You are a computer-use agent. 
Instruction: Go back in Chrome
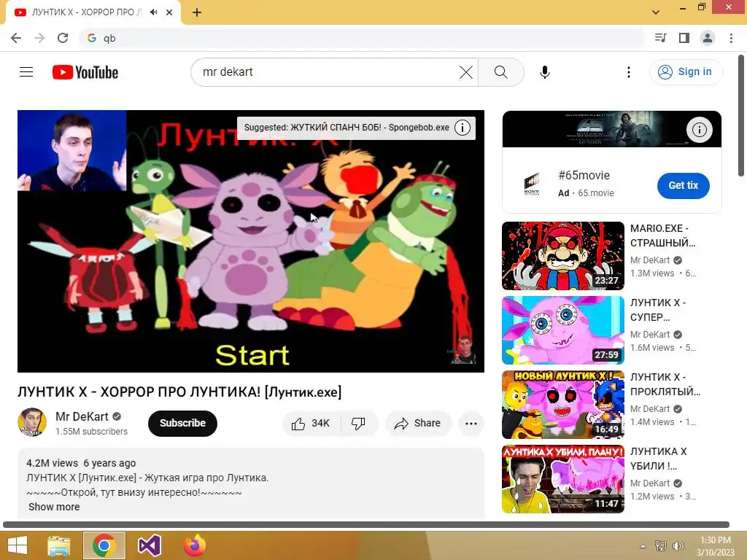tap(16, 38)
